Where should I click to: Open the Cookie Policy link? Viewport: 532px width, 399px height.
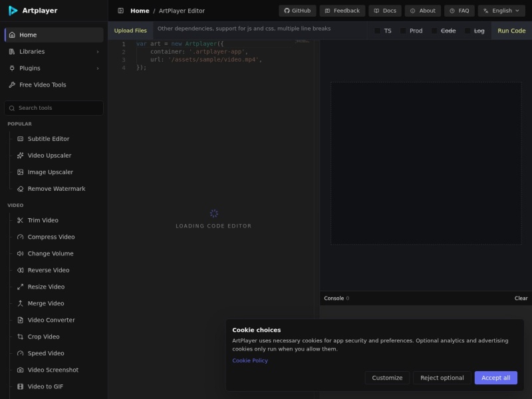[250, 360]
